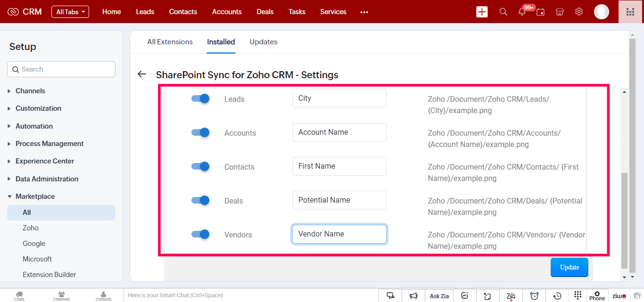Click the Ask Zia button
Viewport: 644px width, 302px height.
(x=439, y=296)
